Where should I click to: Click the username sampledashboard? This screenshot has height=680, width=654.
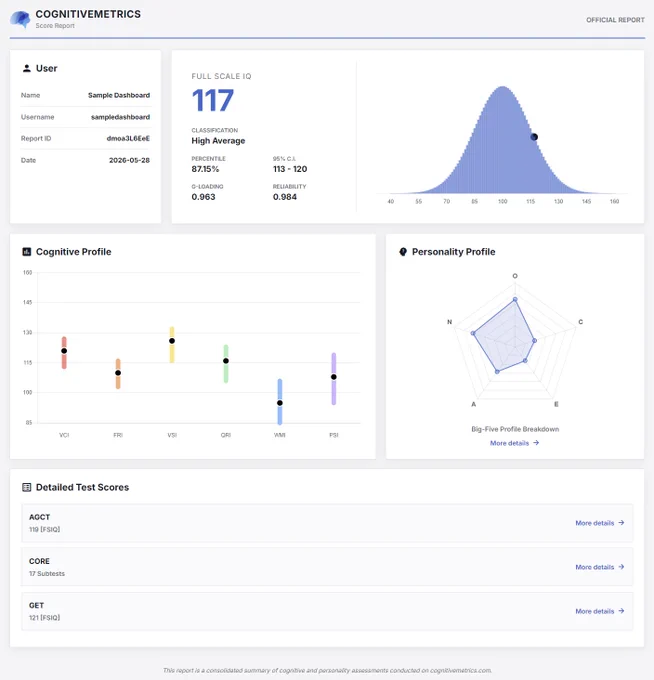pos(120,117)
